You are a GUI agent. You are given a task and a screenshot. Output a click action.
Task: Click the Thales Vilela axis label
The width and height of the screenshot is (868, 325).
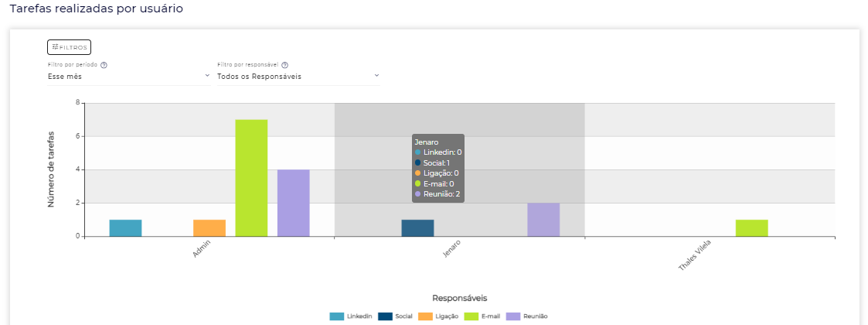694,256
